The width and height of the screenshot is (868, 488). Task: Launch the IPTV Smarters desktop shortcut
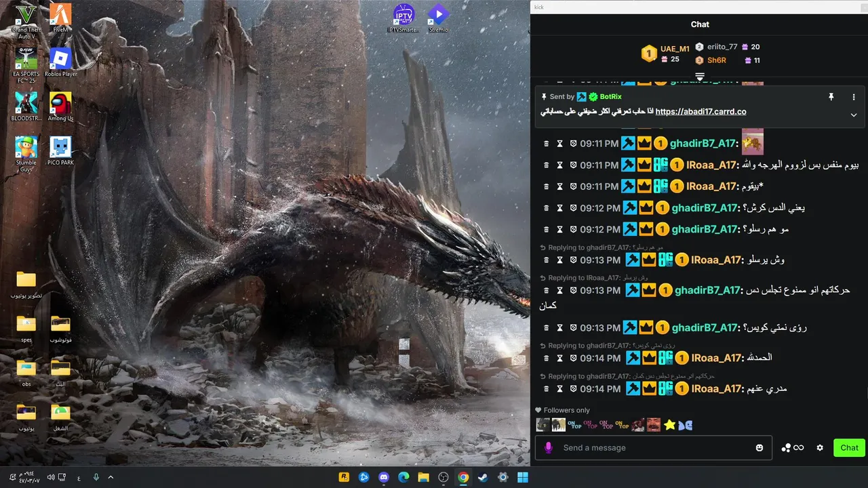pos(403,18)
